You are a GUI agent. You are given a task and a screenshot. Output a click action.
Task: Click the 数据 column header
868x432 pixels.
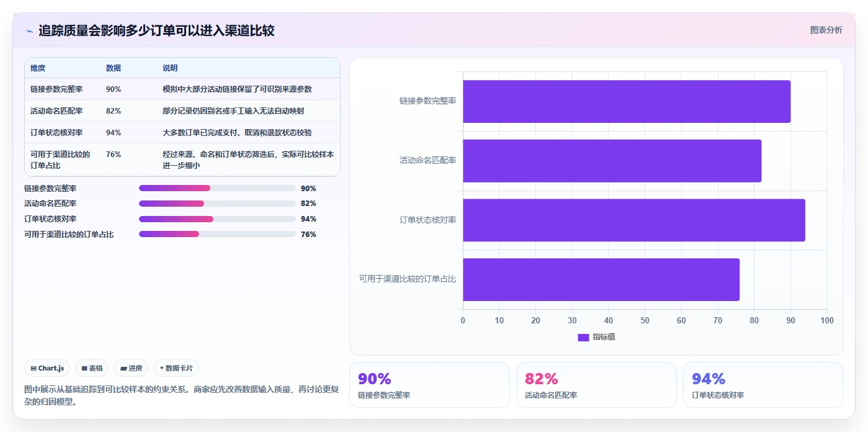[x=114, y=68]
